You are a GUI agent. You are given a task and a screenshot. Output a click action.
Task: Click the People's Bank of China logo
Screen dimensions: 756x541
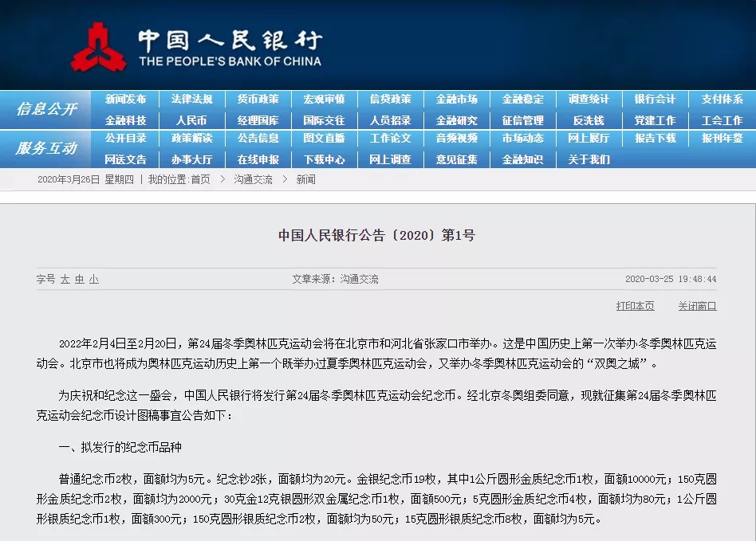pyautogui.click(x=196, y=47)
